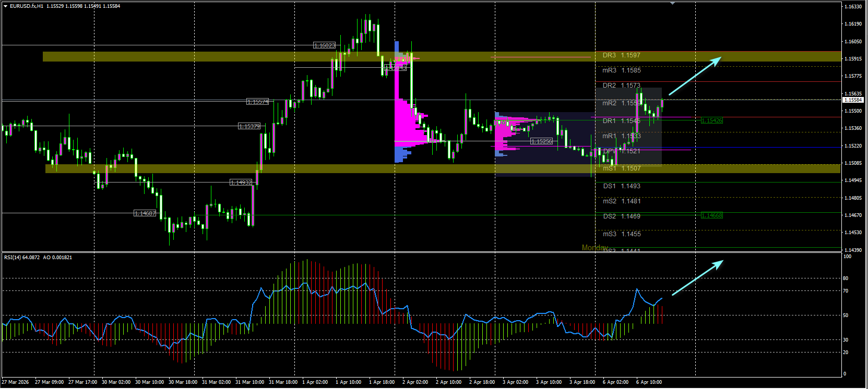Click 1.16330 on the price scale
This screenshot has height=389, width=868.
[x=853, y=7]
